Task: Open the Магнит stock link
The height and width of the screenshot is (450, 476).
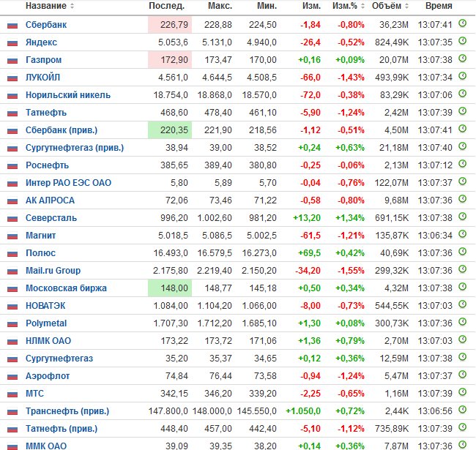Action: (41, 236)
